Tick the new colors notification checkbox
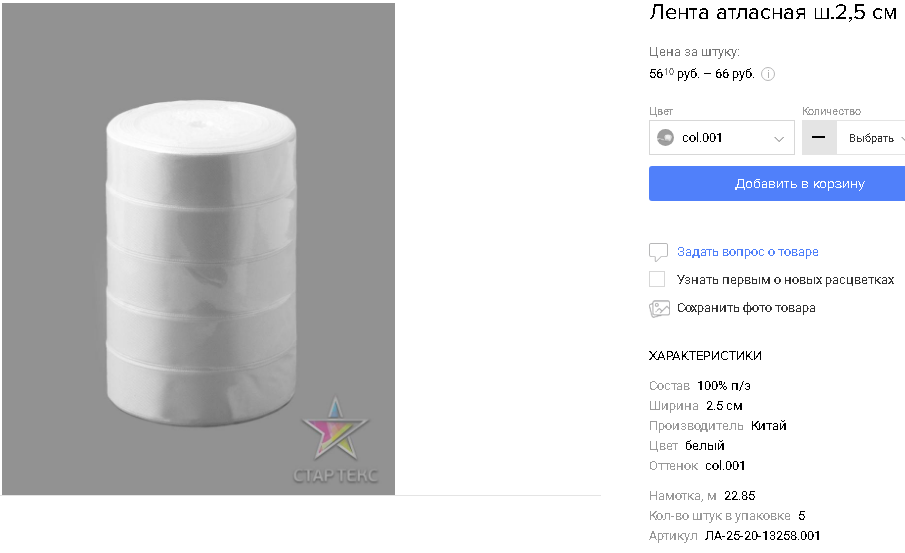905x553 pixels. (657, 280)
